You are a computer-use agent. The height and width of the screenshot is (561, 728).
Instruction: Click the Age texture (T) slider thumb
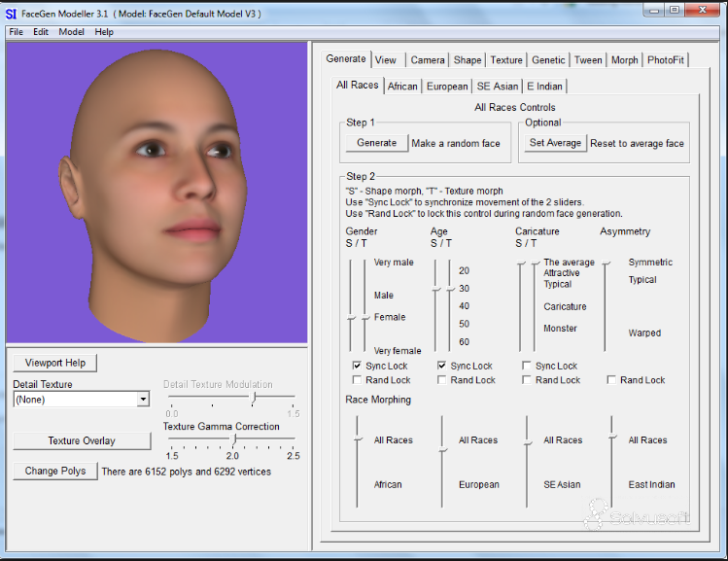click(x=450, y=290)
